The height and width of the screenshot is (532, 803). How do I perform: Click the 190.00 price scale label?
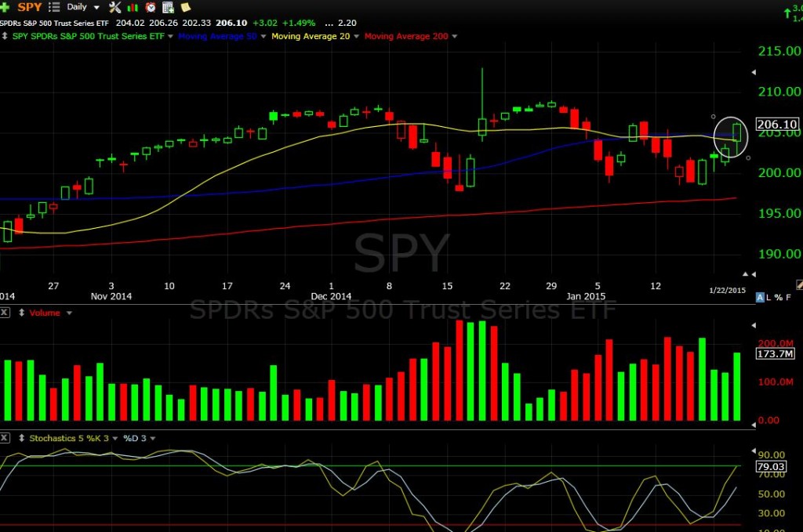click(779, 254)
